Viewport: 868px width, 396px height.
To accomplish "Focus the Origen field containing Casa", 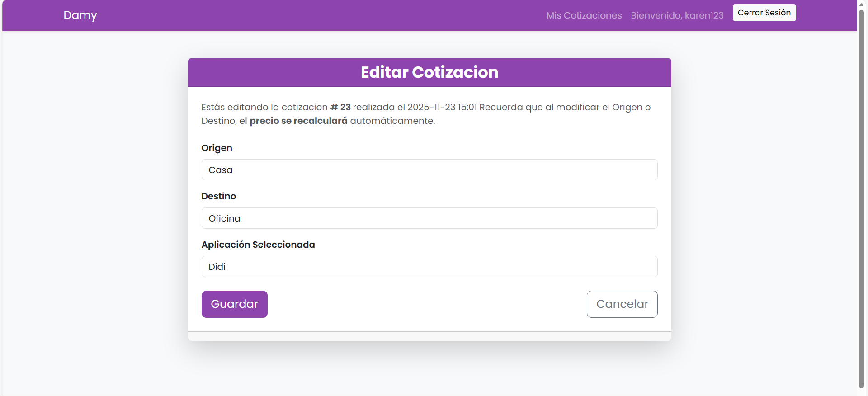I will 429,170.
